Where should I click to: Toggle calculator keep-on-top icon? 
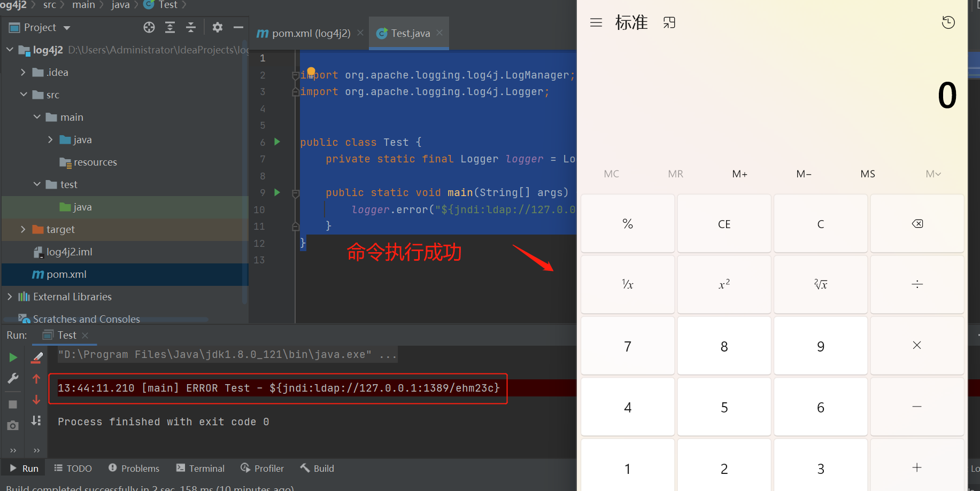(669, 22)
